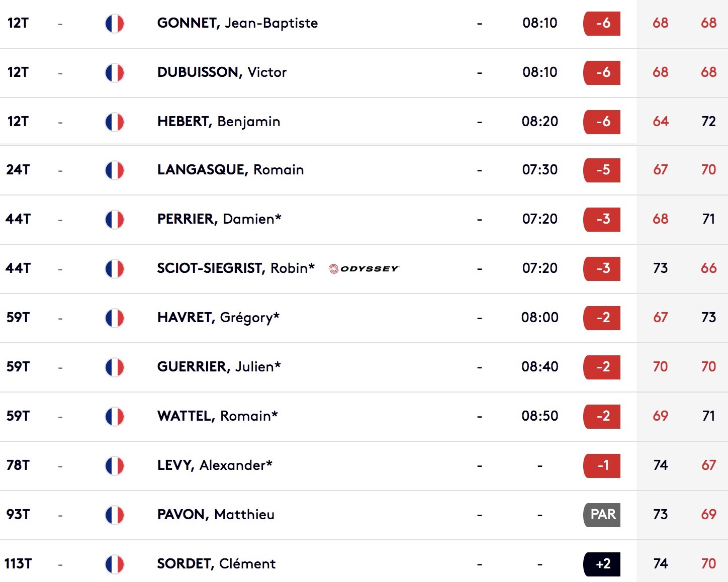Click the 08:40 tee time for GUERRIER
The width and height of the screenshot is (728, 582).
[540, 367]
